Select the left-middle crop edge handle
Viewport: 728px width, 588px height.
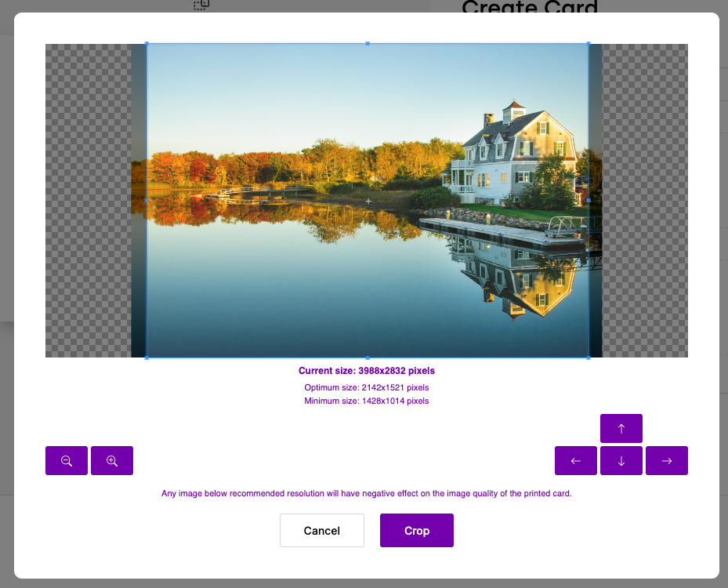[x=147, y=201]
